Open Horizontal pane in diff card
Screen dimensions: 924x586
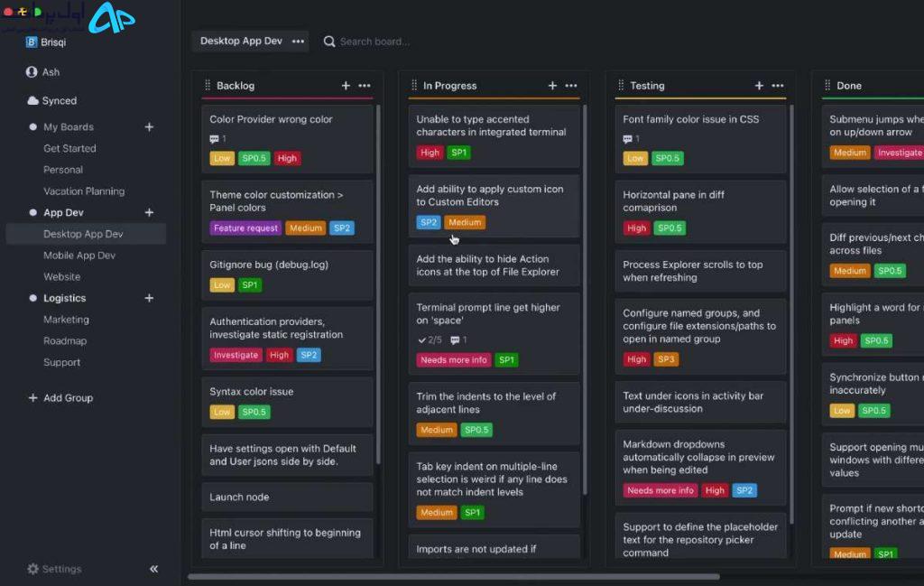(x=700, y=211)
